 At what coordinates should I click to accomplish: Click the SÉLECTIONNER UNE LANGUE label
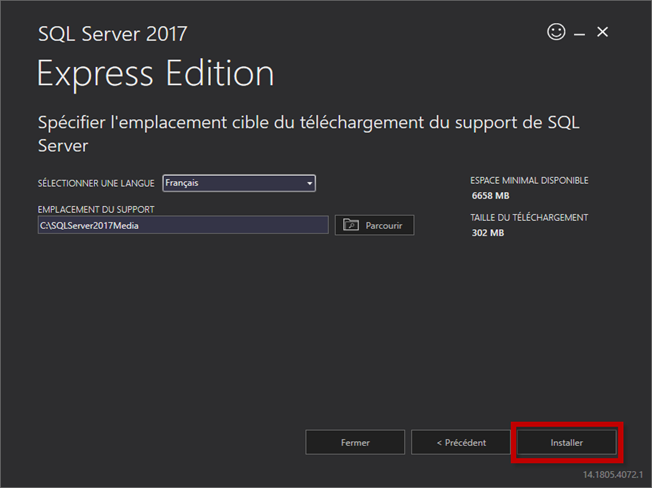(x=96, y=184)
